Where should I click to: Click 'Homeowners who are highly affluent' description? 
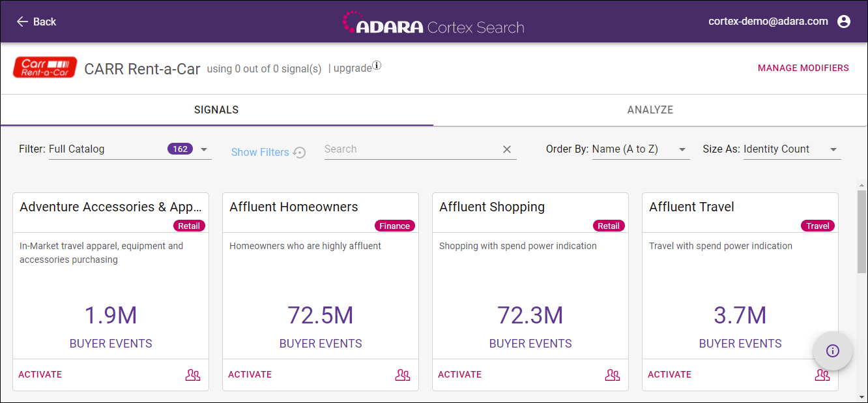[306, 246]
